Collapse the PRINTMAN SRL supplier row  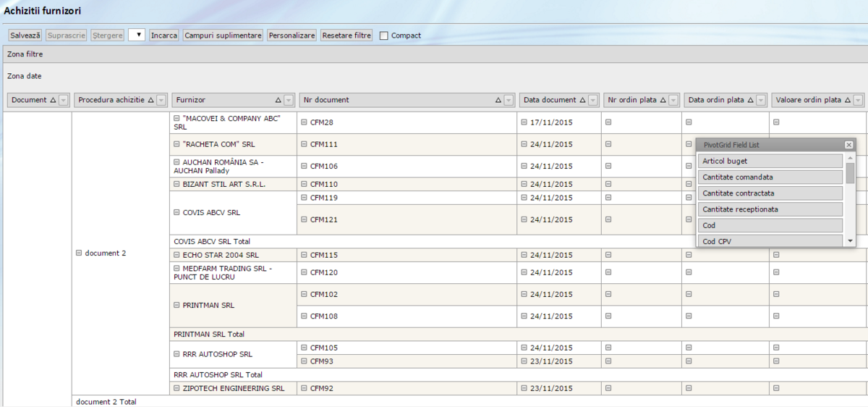(176, 306)
